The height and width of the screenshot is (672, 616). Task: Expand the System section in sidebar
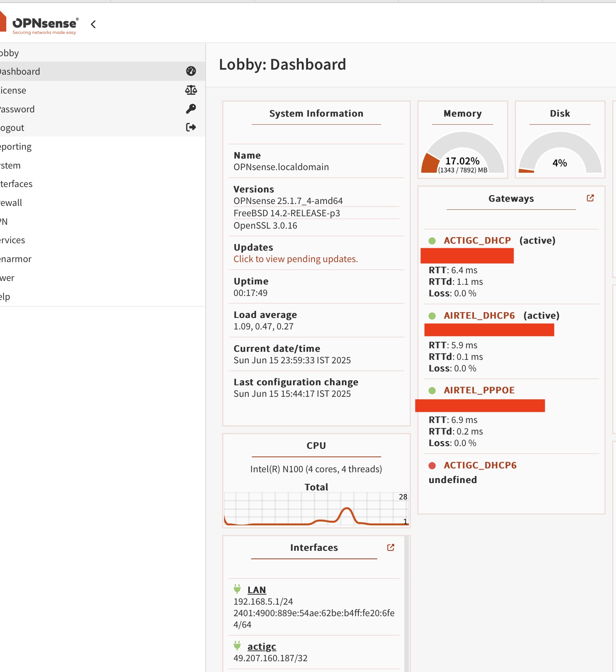[x=102, y=165]
